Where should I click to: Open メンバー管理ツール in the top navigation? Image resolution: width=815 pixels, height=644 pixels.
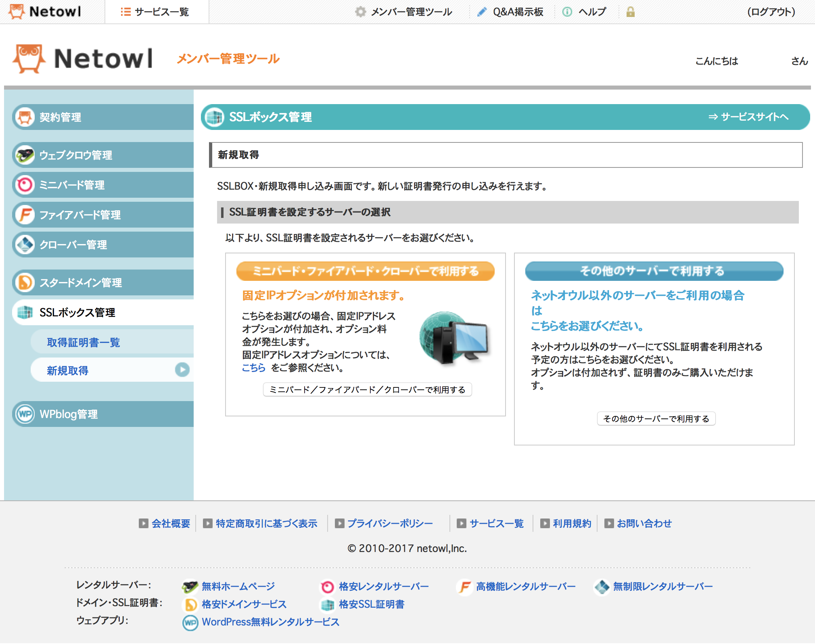[x=411, y=12]
